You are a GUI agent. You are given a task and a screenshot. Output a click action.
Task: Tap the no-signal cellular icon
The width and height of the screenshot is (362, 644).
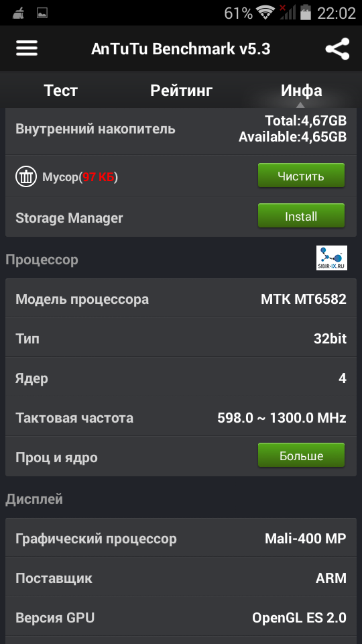click(288, 12)
